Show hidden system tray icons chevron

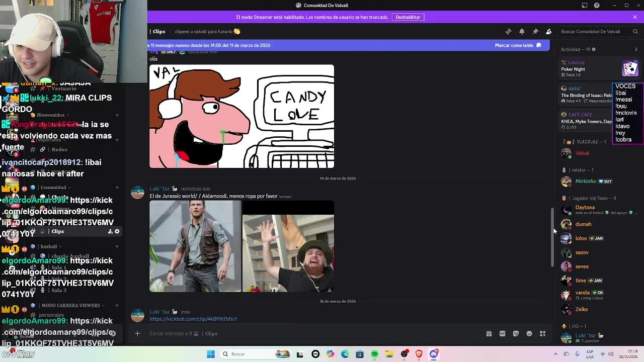click(555, 354)
